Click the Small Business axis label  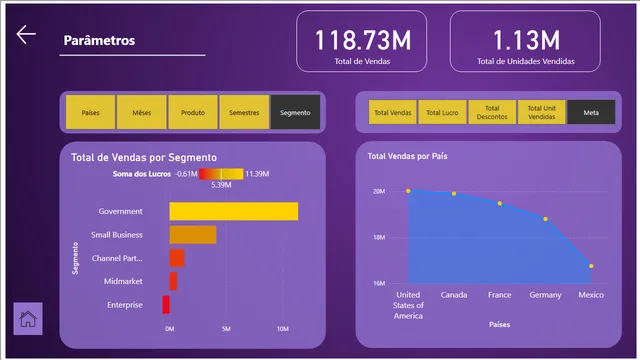[117, 235]
